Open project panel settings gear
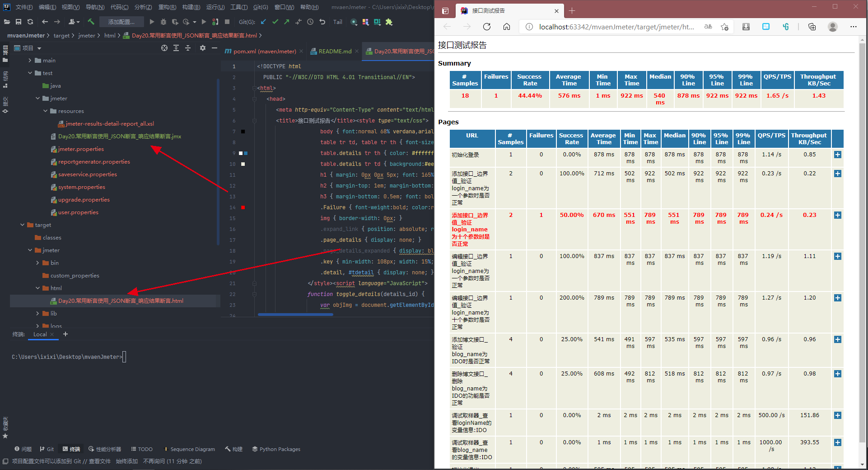 coord(203,48)
